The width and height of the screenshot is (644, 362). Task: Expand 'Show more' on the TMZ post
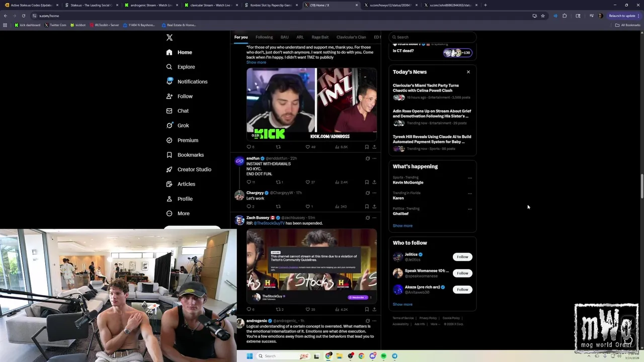pyautogui.click(x=256, y=62)
